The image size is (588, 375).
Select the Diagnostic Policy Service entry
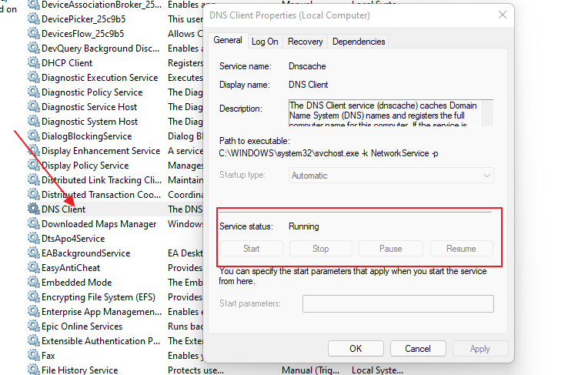click(92, 92)
